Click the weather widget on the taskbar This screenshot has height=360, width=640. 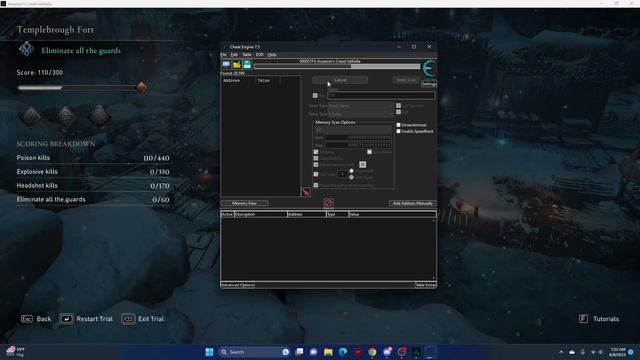(16, 352)
